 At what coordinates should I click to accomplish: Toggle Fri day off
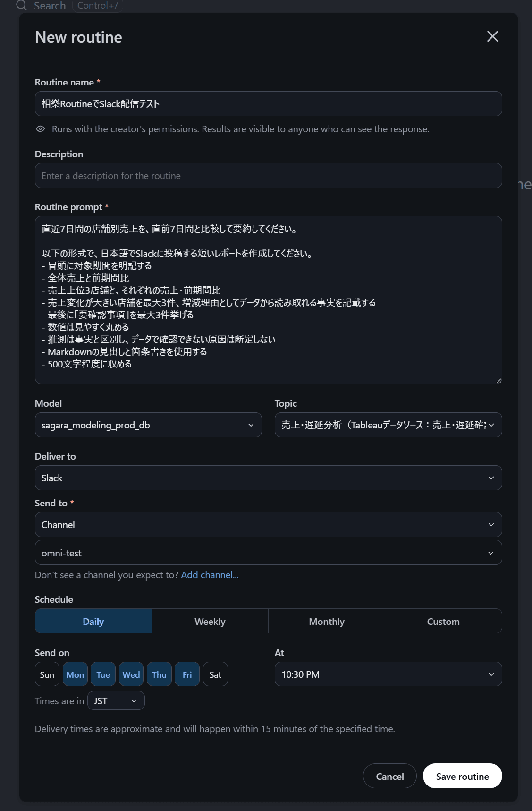187,674
